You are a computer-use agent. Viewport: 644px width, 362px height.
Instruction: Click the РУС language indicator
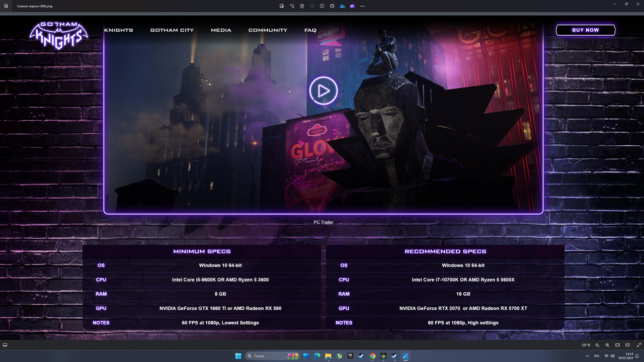click(597, 356)
